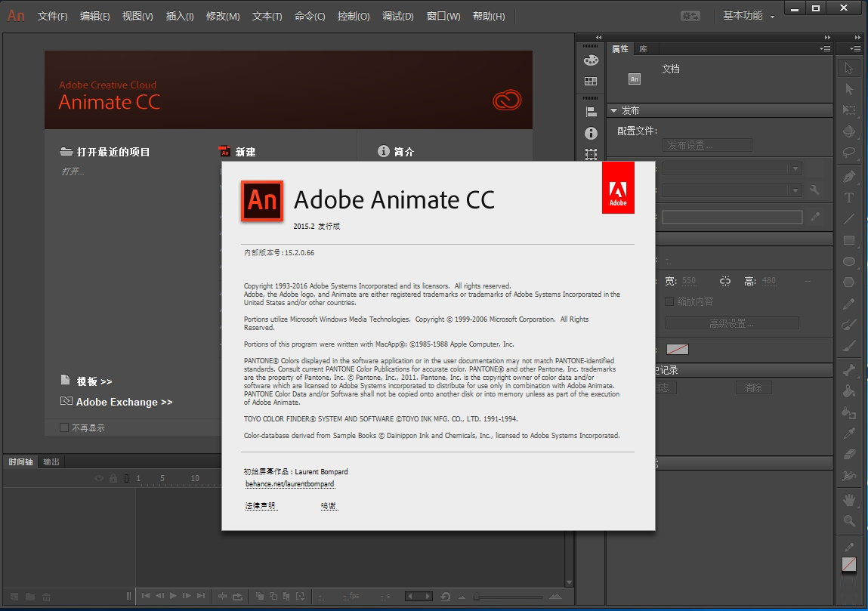Image resolution: width=868 pixels, height=611 pixels.
Task: Select the Width tool
Action: tap(848, 475)
